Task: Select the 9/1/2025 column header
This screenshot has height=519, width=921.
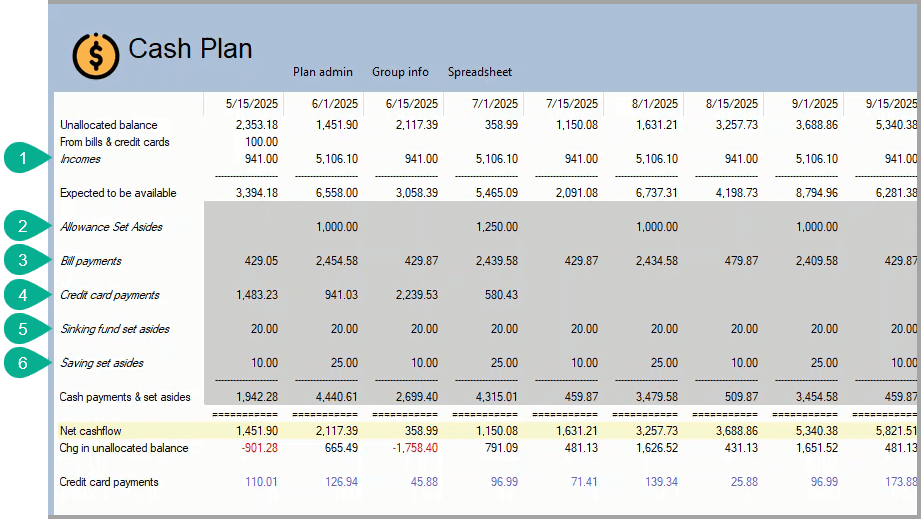Action: 815,104
